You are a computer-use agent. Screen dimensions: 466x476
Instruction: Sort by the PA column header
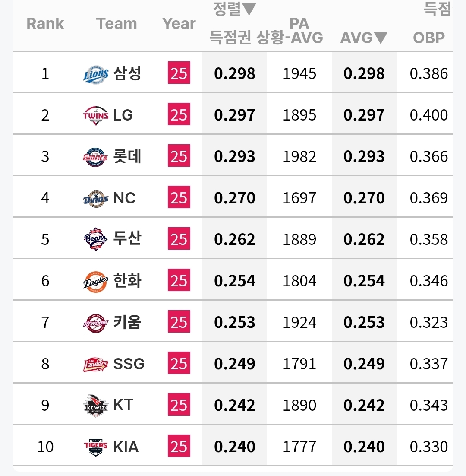click(299, 24)
